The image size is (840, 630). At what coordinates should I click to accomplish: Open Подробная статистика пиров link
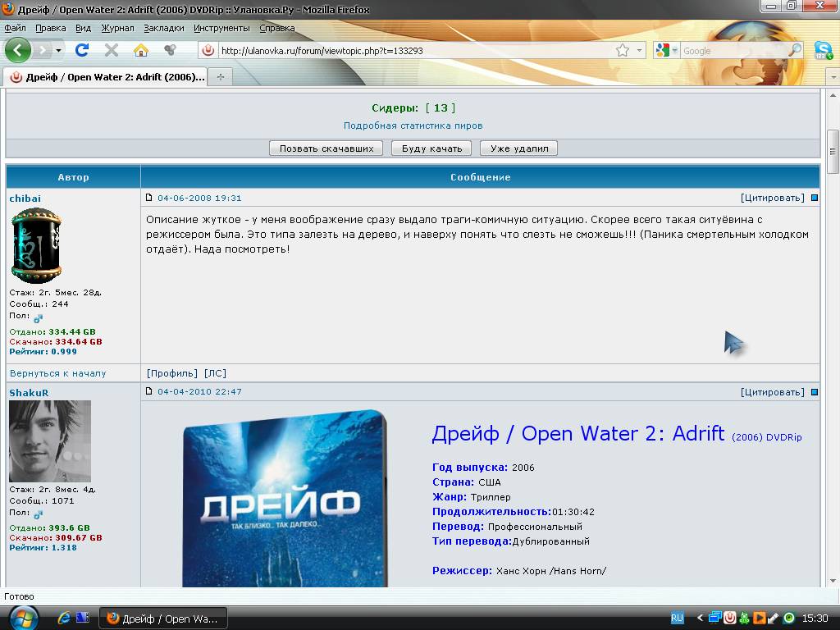(413, 126)
